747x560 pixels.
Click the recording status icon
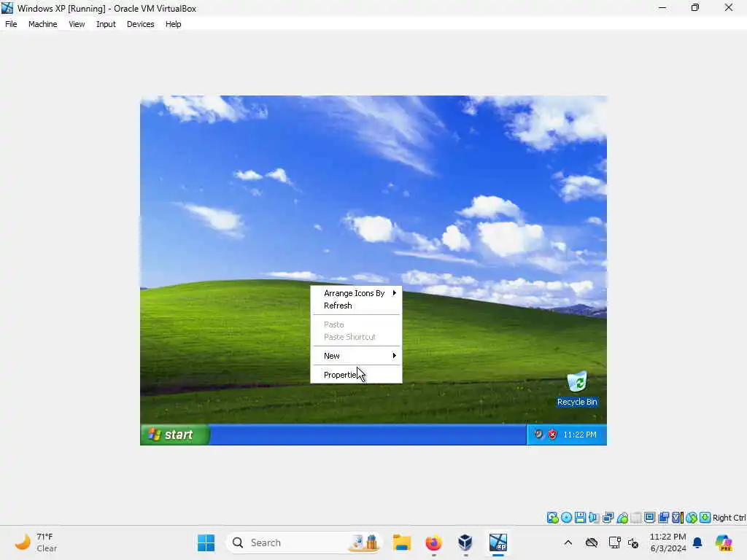[663, 518]
